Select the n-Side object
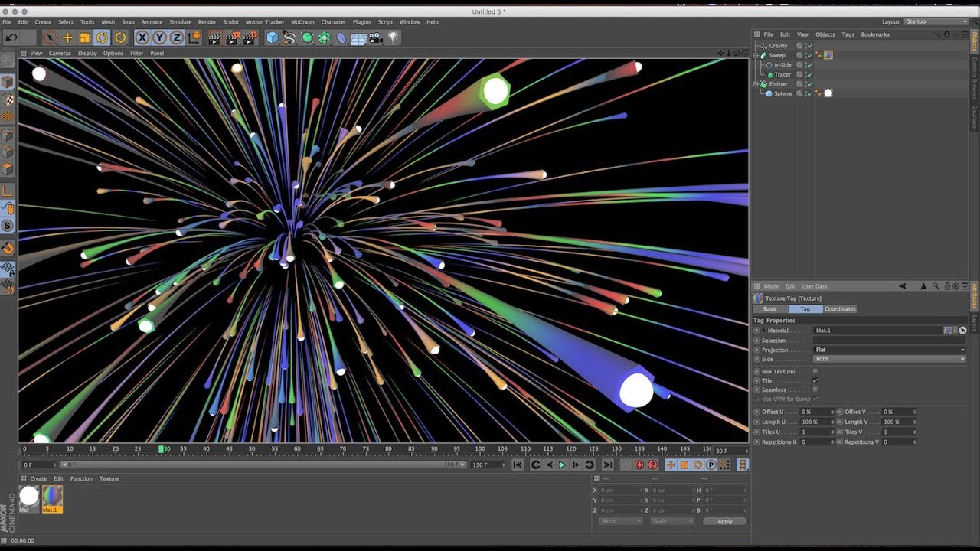This screenshot has width=980, height=551. [x=782, y=65]
